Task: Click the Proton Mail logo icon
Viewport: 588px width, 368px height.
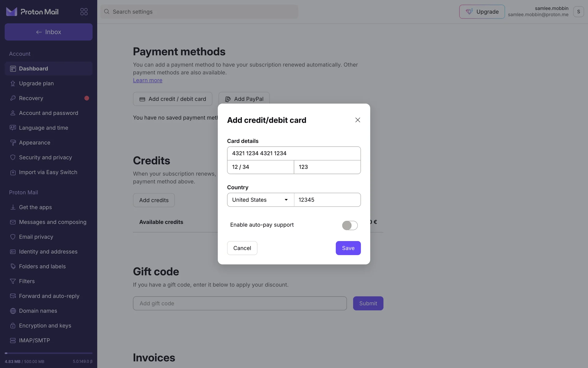Action: (x=12, y=12)
